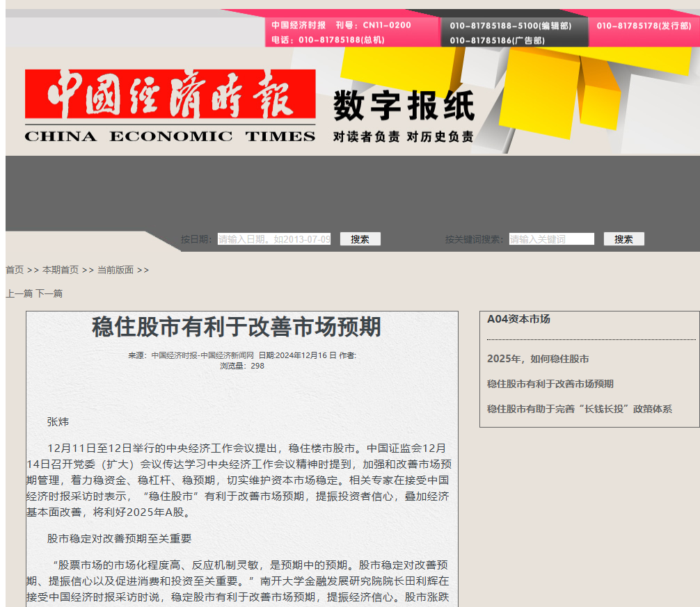Open sidebar article about 长钱长投 政策体系

[x=579, y=409]
